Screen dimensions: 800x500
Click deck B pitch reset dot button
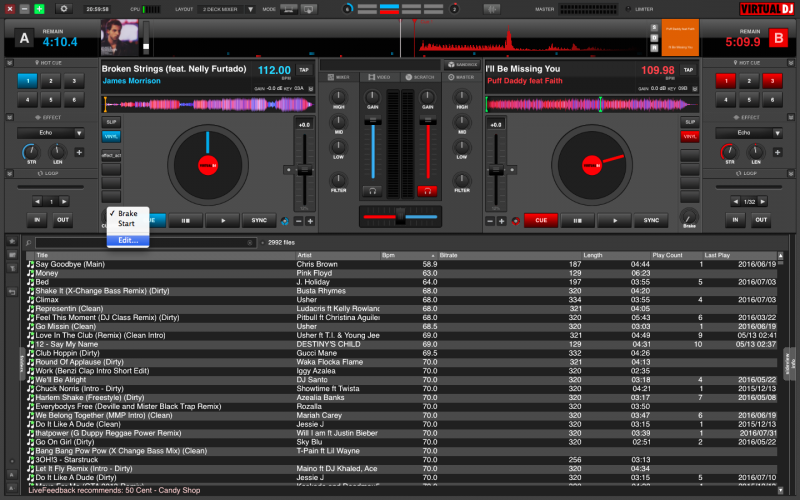(512, 170)
